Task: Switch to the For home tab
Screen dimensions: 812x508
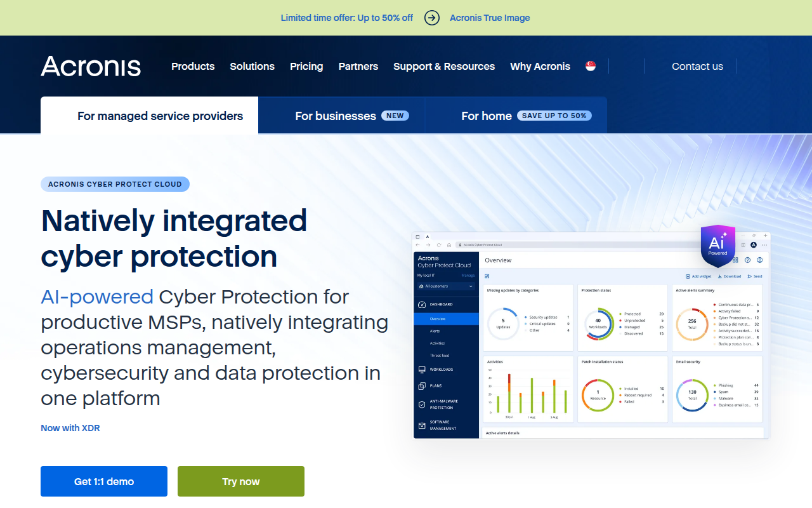Action: pos(487,116)
